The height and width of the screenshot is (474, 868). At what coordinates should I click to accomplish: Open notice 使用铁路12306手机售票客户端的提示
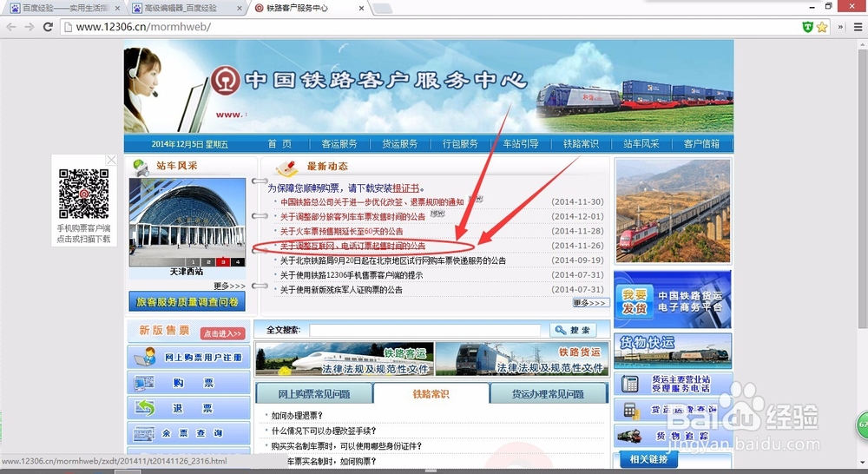[352, 275]
